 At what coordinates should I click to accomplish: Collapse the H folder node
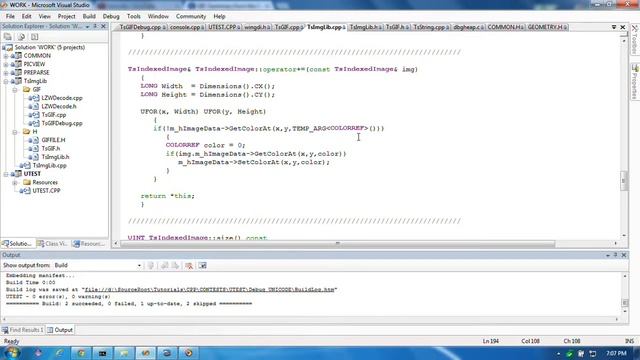(15, 131)
